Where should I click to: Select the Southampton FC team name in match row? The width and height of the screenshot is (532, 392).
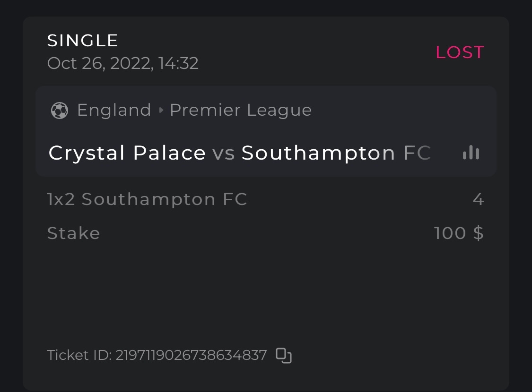coord(336,153)
